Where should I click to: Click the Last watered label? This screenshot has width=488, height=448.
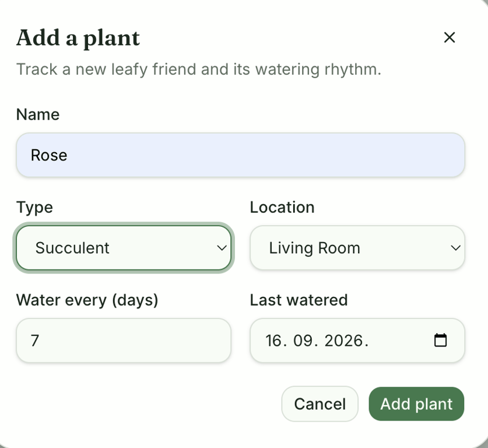coord(299,300)
